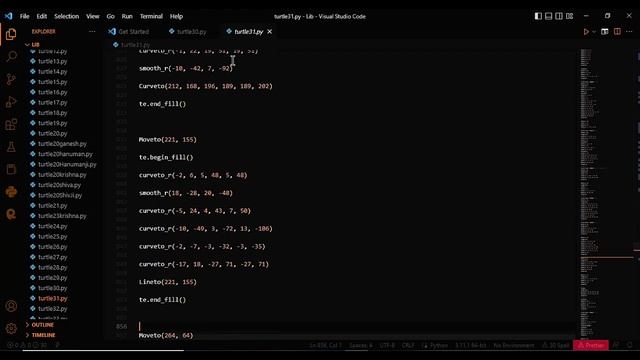Click notifications bell in status bar

[630, 345]
